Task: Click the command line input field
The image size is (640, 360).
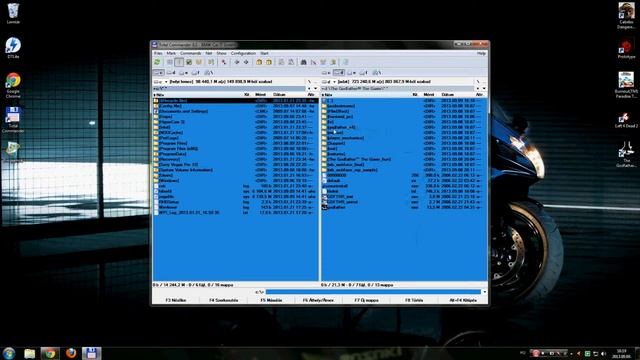Action: [373, 292]
